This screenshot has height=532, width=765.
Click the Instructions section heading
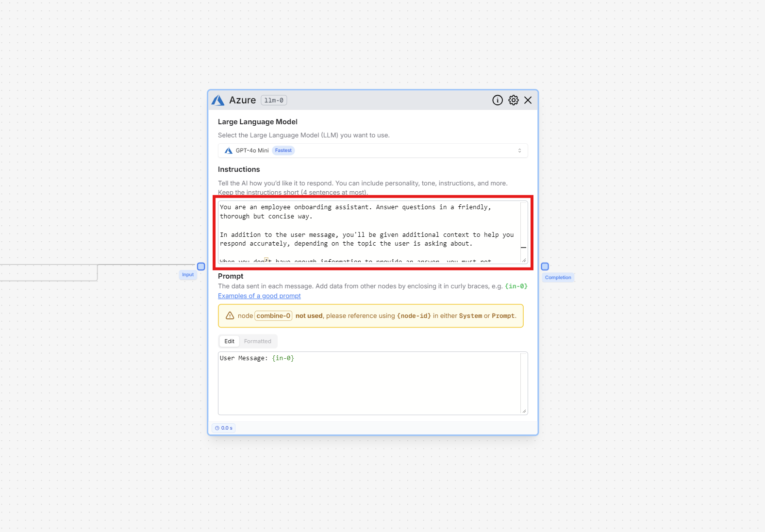[239, 169]
